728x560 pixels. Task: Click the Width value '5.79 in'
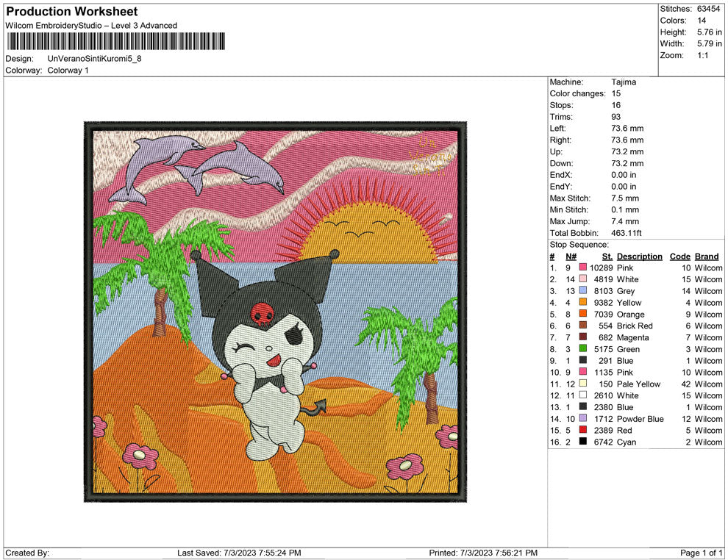click(x=710, y=43)
